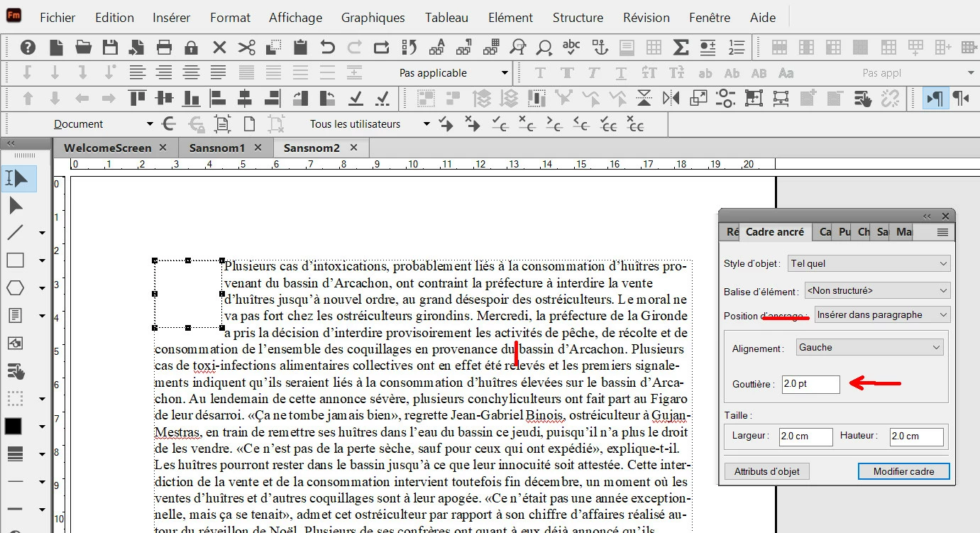Screen dimensions: 980x533
Task: Click the open folder icon
Action: [x=83, y=48]
